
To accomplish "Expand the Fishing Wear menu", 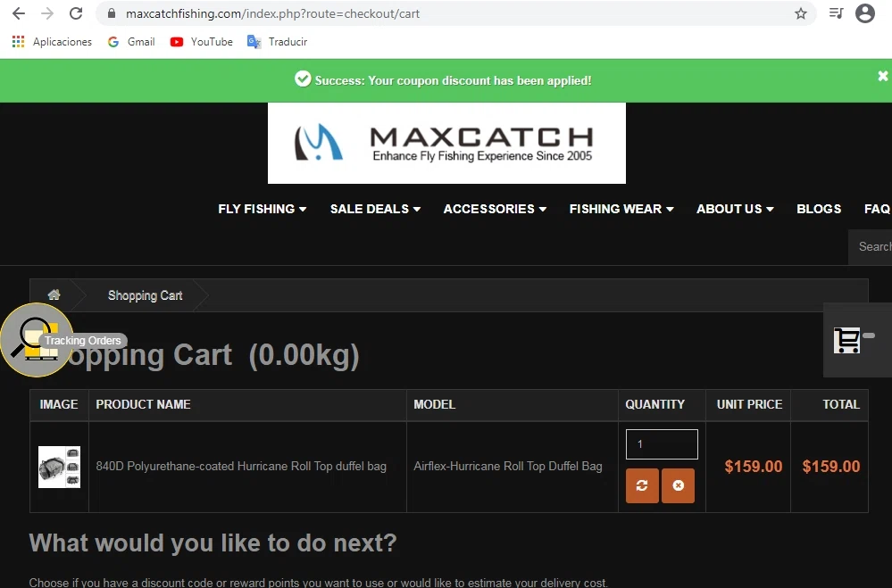I will click(x=621, y=209).
